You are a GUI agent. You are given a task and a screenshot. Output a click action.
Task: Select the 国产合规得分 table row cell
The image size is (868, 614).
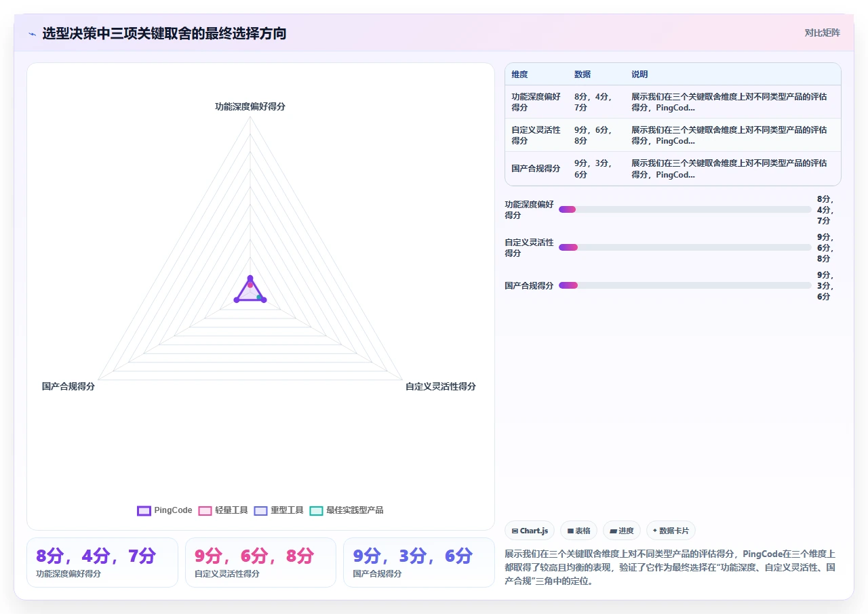click(536, 169)
